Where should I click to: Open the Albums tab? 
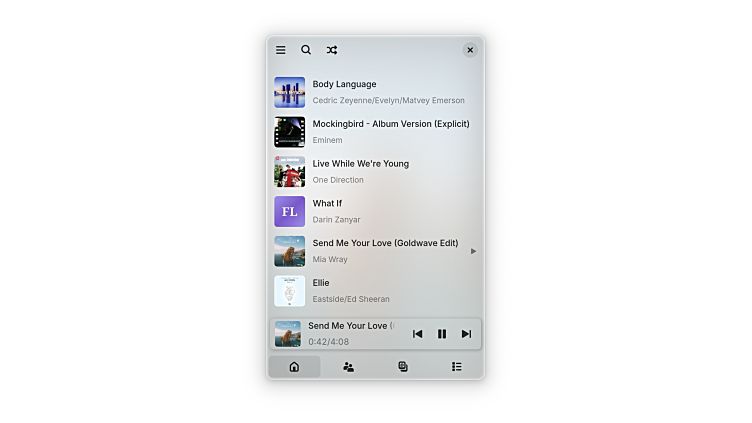pyautogui.click(x=403, y=367)
